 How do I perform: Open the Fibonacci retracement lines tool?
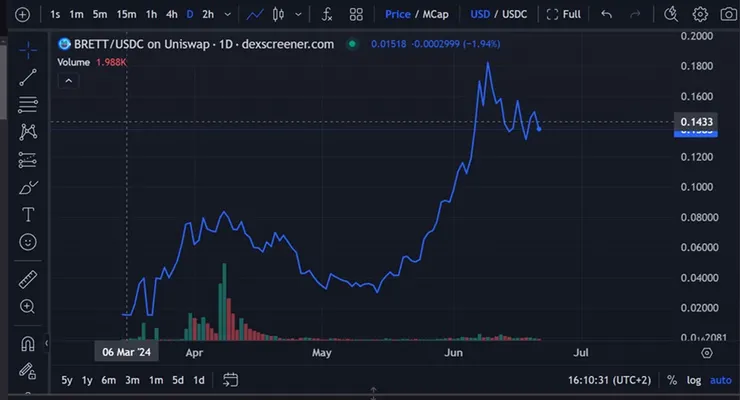pos(28,105)
